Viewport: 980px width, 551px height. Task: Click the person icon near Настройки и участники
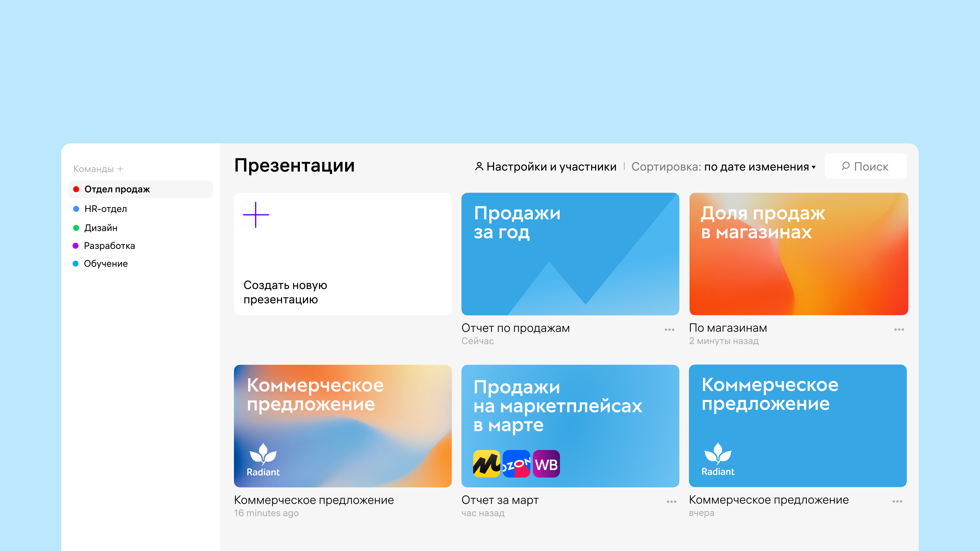point(479,167)
